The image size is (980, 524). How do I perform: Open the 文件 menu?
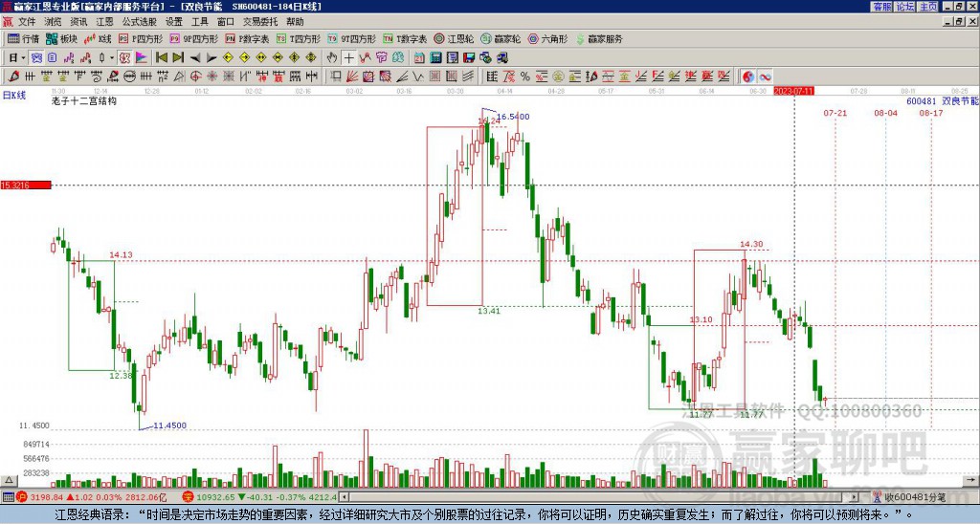pyautogui.click(x=27, y=22)
